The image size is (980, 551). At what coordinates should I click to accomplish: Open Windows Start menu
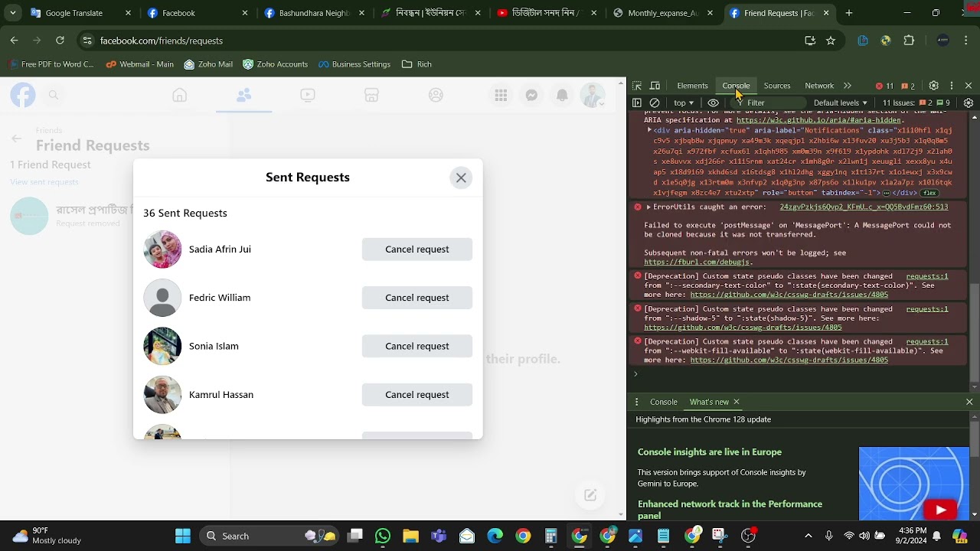coord(183,536)
